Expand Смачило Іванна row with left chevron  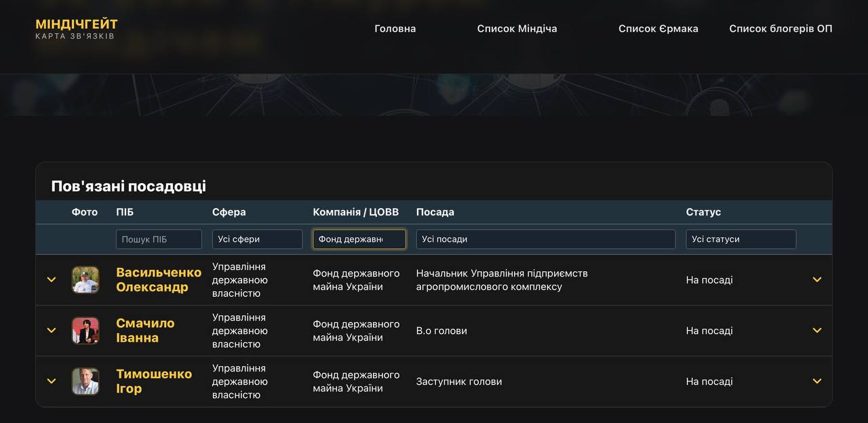[x=52, y=331]
